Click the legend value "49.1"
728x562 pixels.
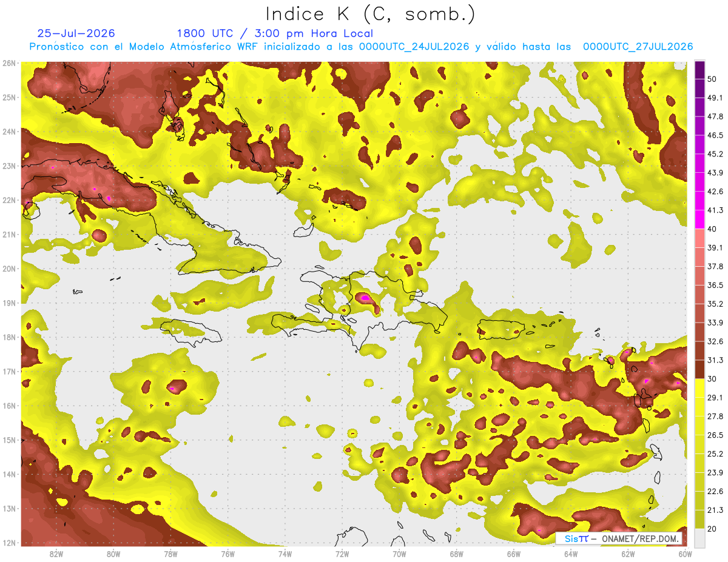715,98
